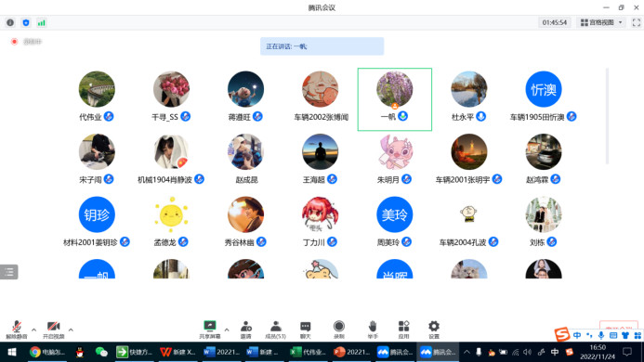Screen dimensions: 644x362
Task: Expand the camera options arrow
Action: coord(71,330)
